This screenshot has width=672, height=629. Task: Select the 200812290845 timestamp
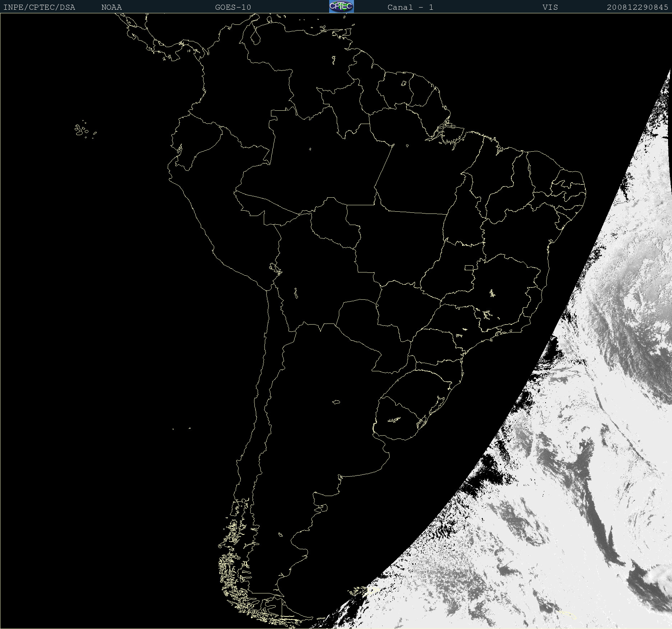(638, 8)
